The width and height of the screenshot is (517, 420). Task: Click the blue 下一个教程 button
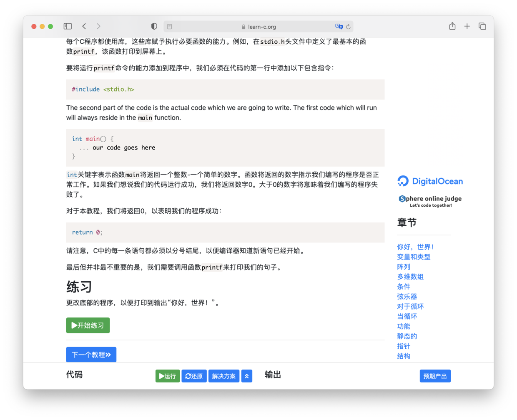91,355
